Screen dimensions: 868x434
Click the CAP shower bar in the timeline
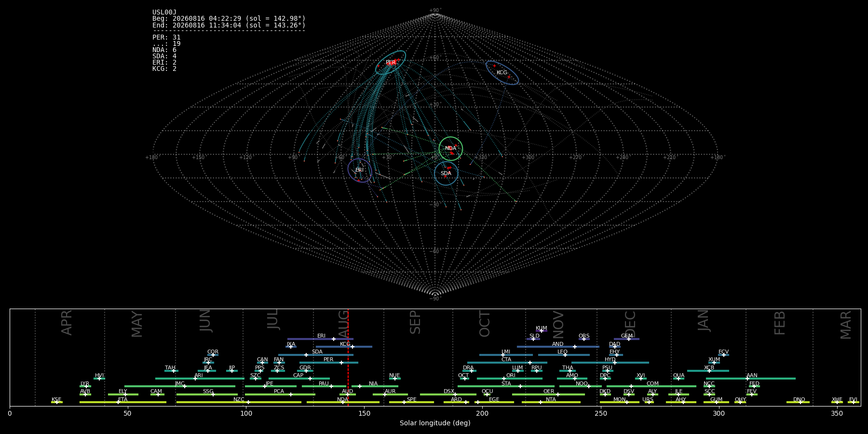tap(299, 379)
